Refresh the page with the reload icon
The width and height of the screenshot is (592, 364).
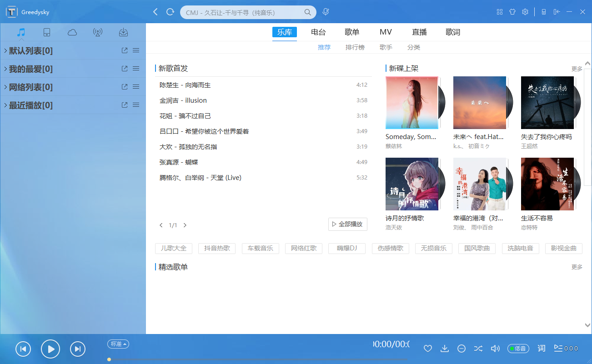pos(170,12)
